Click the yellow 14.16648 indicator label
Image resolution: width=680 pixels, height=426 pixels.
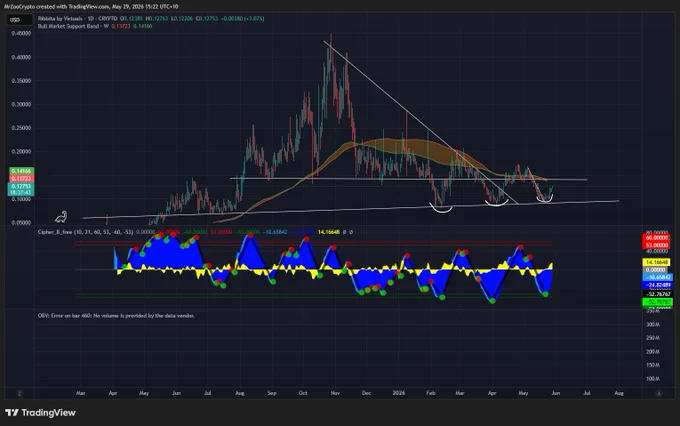(x=657, y=262)
